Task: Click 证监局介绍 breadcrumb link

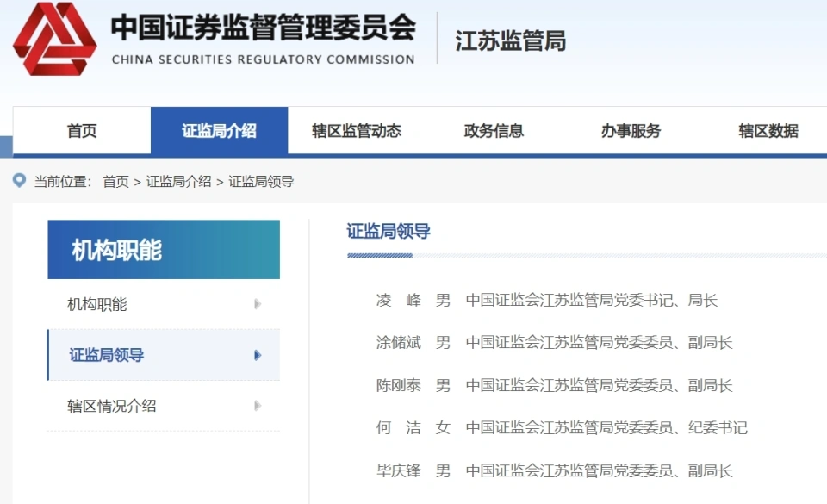Action: 178,182
